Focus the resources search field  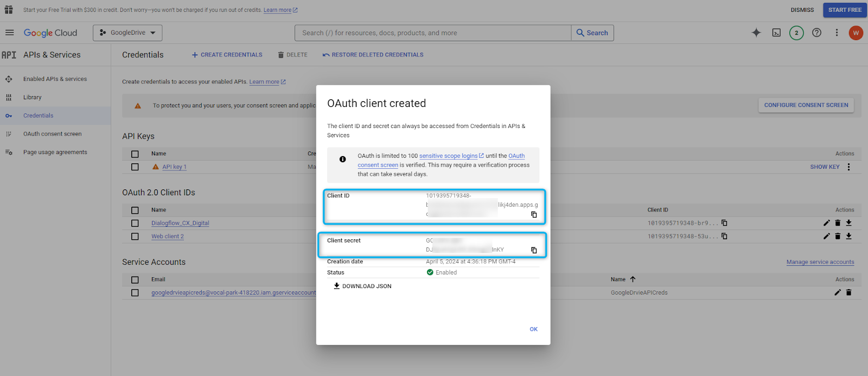tap(433, 33)
